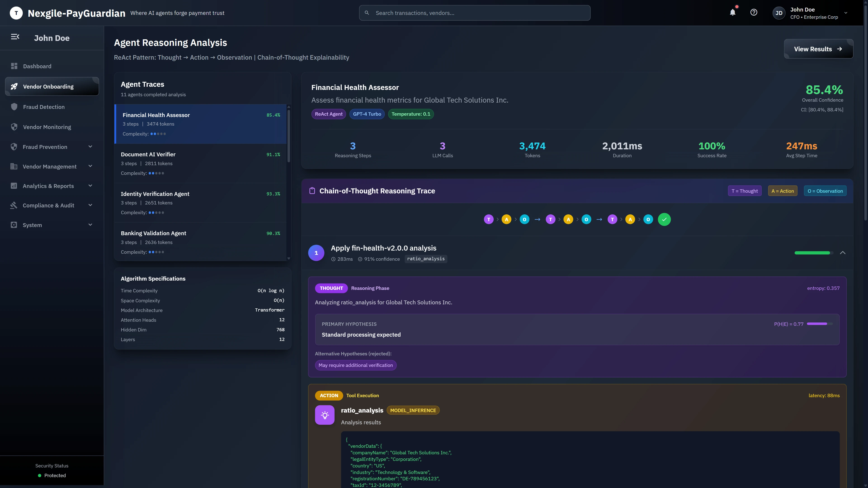Screen dimensions: 868x488
Task: Toggle the 'O = Observation' legend chip
Action: 825,191
